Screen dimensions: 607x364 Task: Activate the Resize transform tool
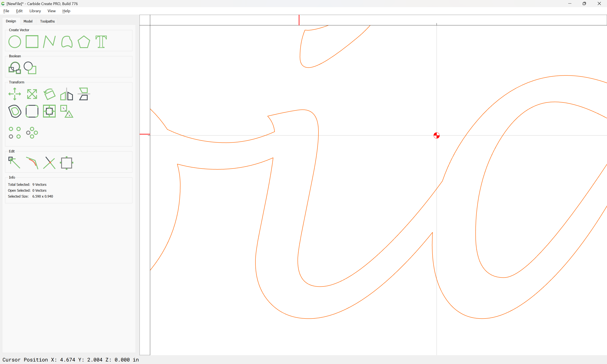[32, 94]
